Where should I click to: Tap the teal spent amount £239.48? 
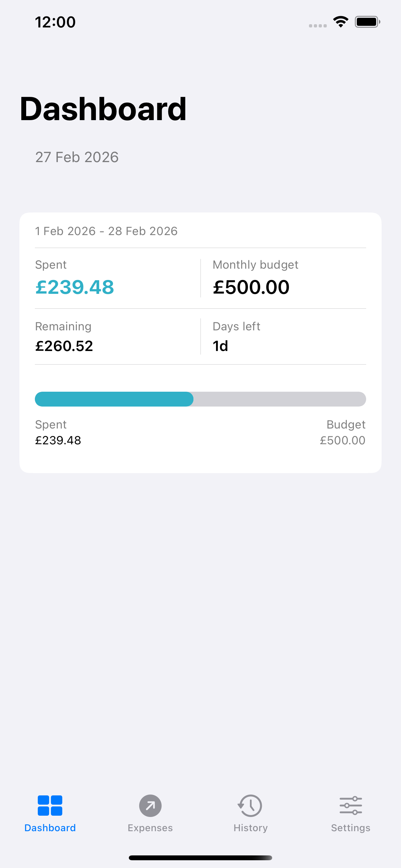(x=75, y=287)
